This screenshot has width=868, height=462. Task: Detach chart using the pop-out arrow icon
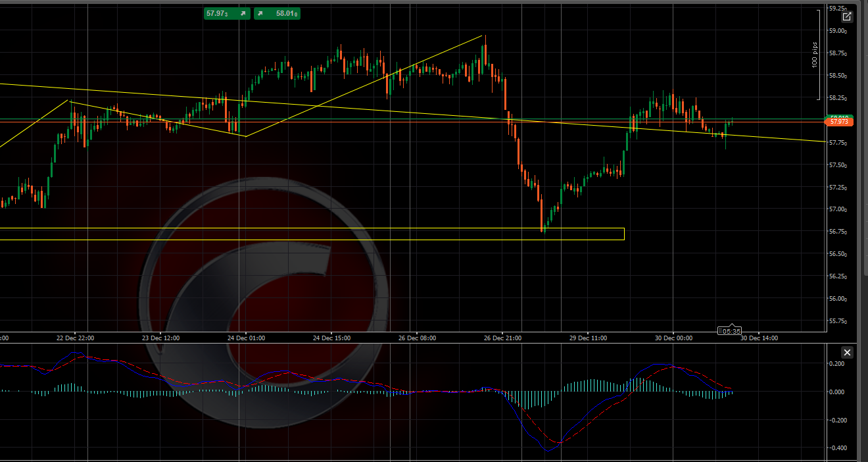point(847,17)
